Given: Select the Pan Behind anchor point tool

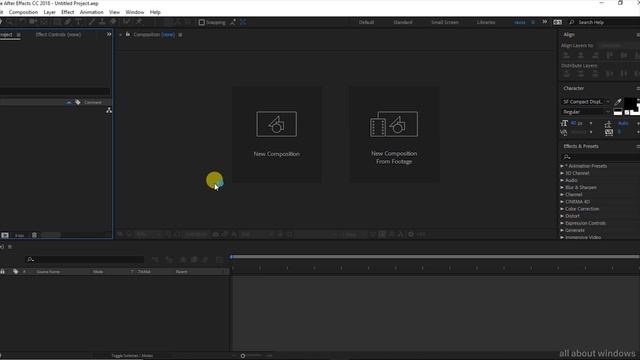Looking at the screenshot, I should pos(44,22).
